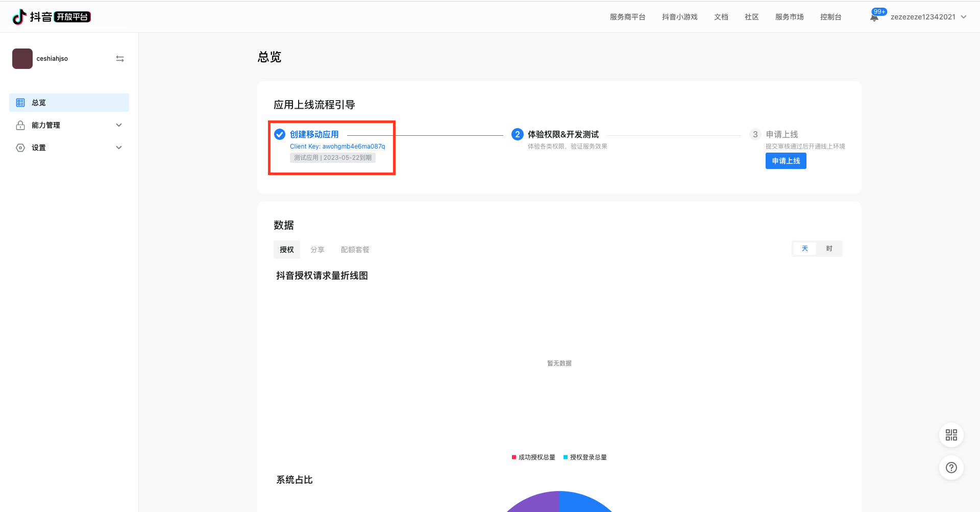Switch to the 分享 data tab

[317, 250]
